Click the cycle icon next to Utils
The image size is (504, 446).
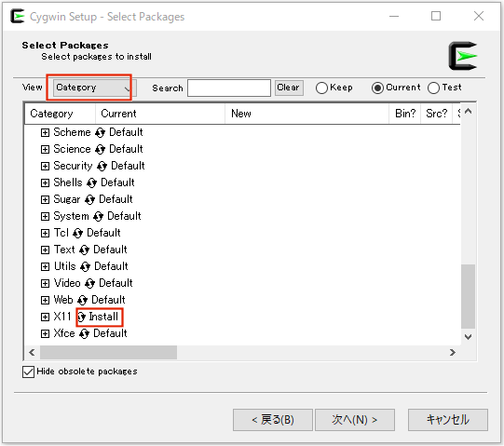[x=85, y=266]
